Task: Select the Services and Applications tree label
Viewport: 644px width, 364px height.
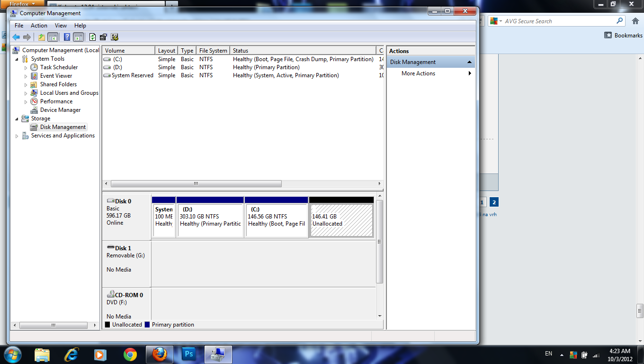Action: point(63,136)
